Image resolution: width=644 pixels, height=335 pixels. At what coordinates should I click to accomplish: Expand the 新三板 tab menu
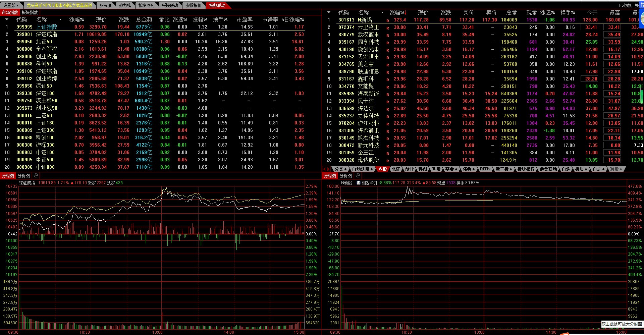point(511,169)
